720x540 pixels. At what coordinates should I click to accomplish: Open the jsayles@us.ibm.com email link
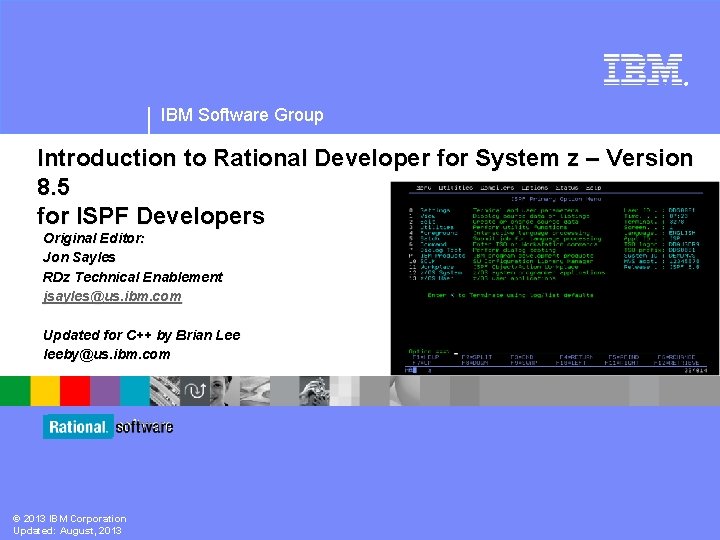pyautogui.click(x=112, y=296)
